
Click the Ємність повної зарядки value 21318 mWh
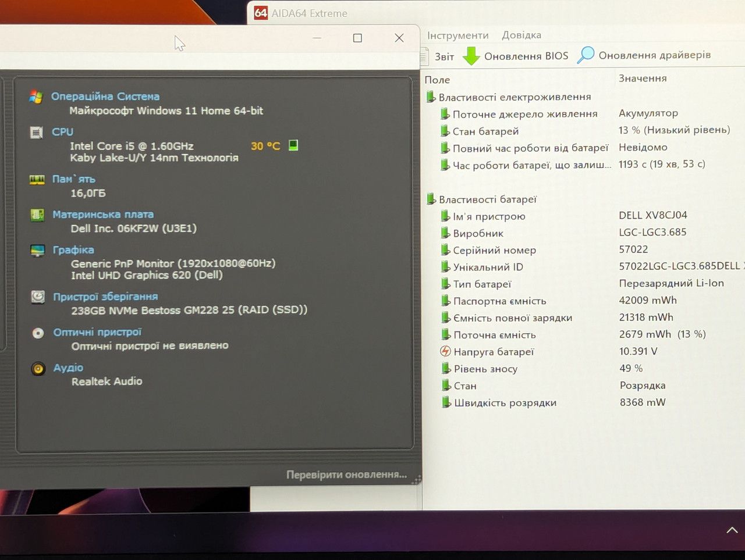pos(646,317)
